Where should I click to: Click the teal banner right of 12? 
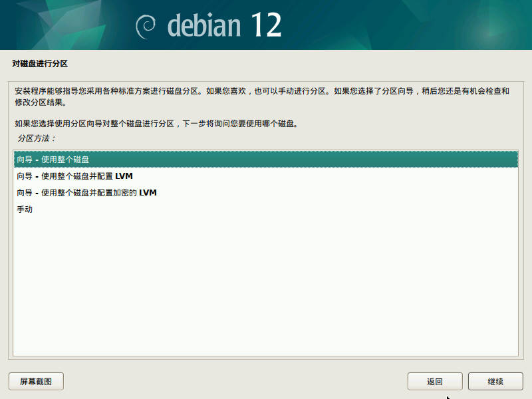tap(407, 25)
